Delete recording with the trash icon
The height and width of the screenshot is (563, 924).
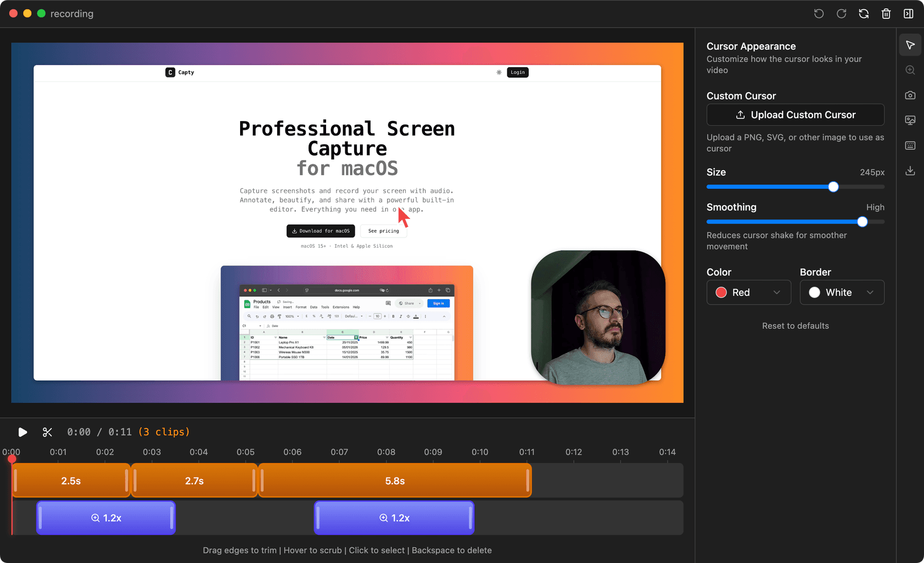[x=886, y=14]
